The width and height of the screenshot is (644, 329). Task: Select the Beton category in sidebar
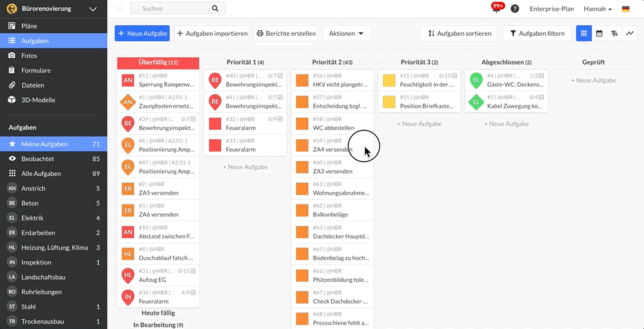[x=54, y=203]
